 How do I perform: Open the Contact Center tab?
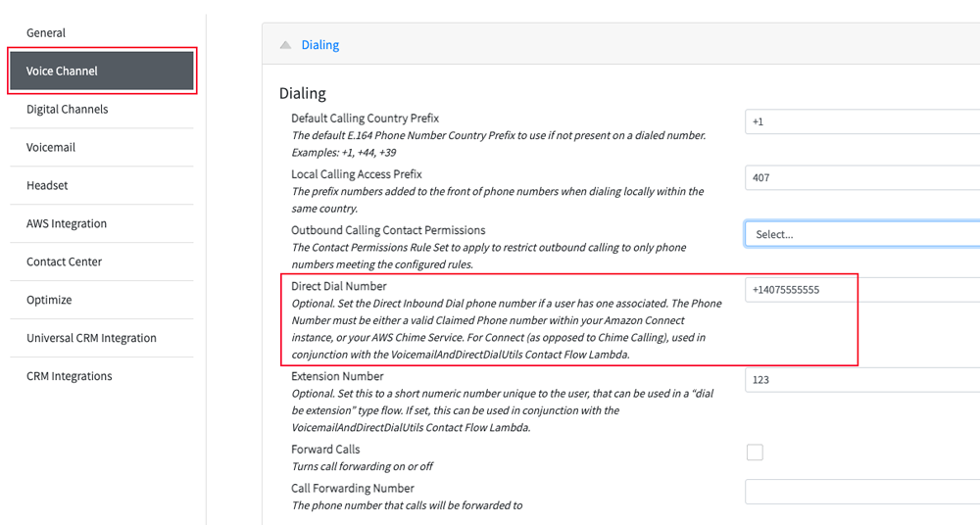[102, 262]
